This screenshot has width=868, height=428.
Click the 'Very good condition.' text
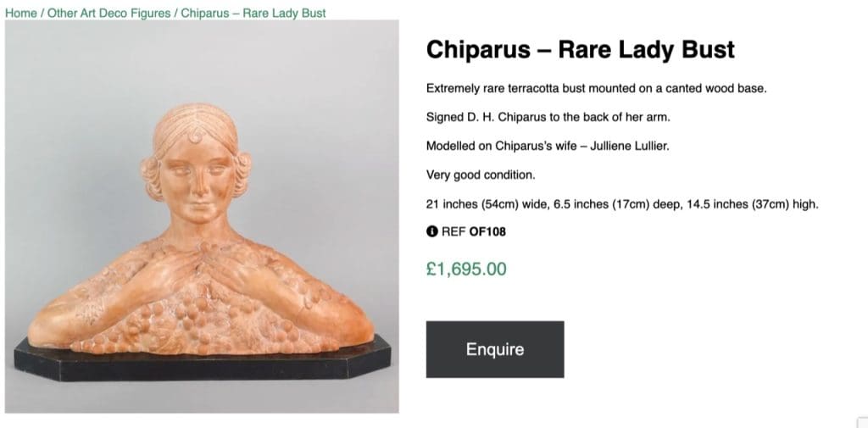[481, 175]
